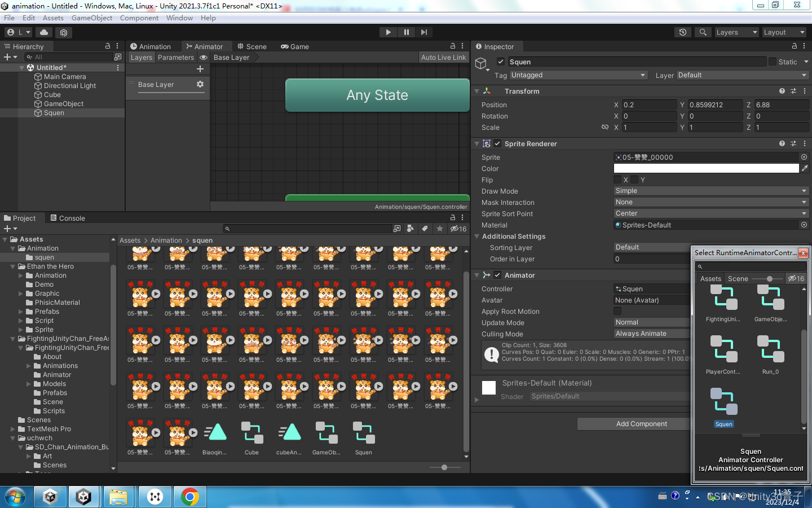This screenshot has height=508, width=812.
Task: Select Run_0 controller in picker window
Action: [770, 354]
